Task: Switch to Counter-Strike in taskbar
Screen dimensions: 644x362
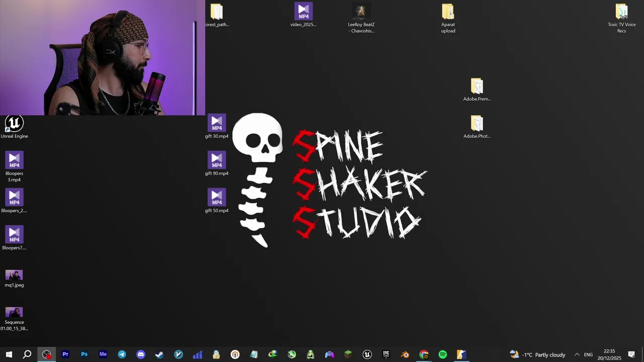Action: 461,354
